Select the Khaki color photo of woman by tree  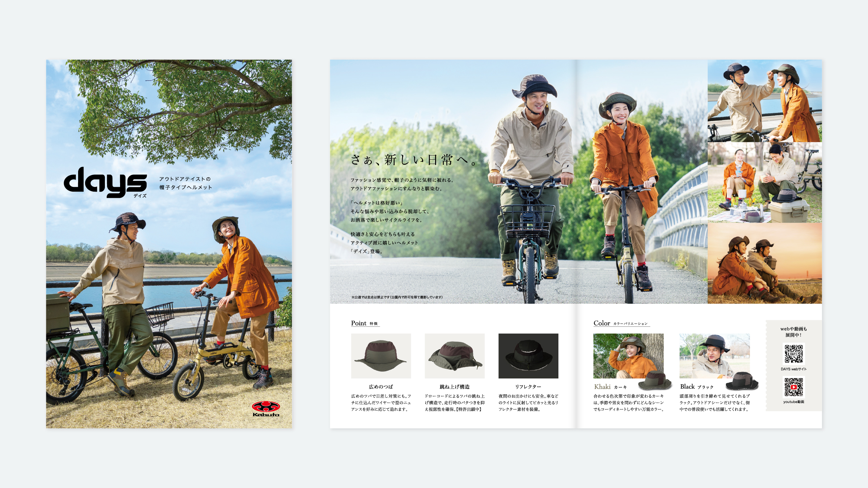pyautogui.click(x=629, y=356)
